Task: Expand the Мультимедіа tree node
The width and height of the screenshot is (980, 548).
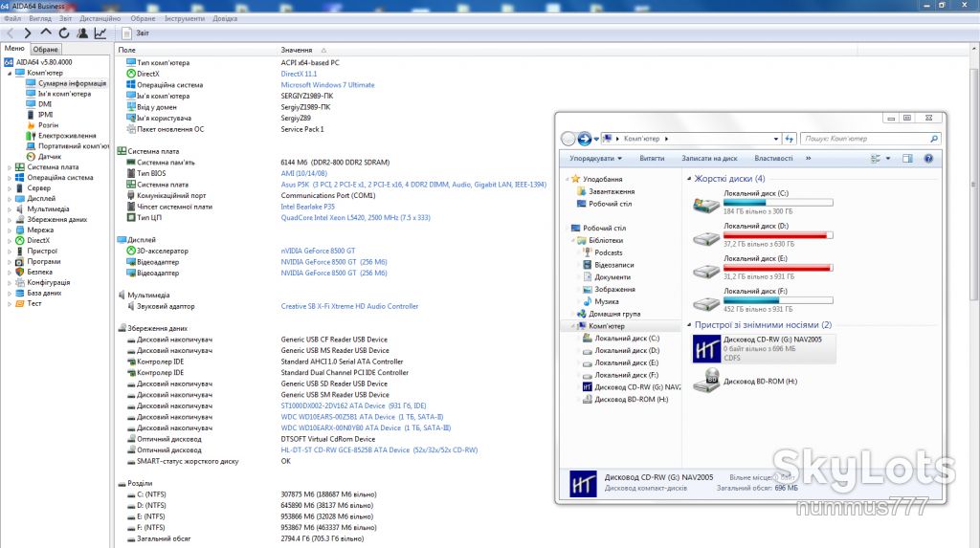Action: (x=10, y=209)
